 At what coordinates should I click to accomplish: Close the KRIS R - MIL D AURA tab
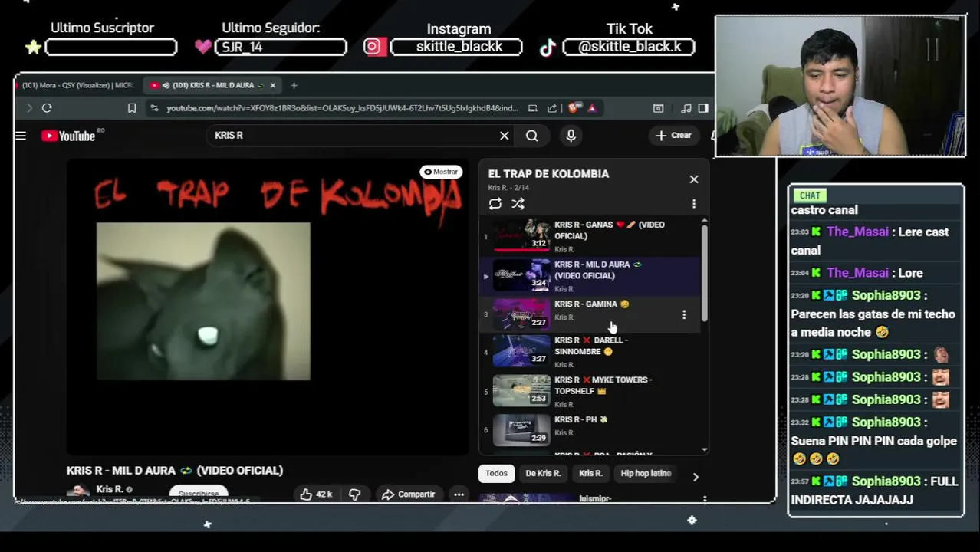(273, 85)
